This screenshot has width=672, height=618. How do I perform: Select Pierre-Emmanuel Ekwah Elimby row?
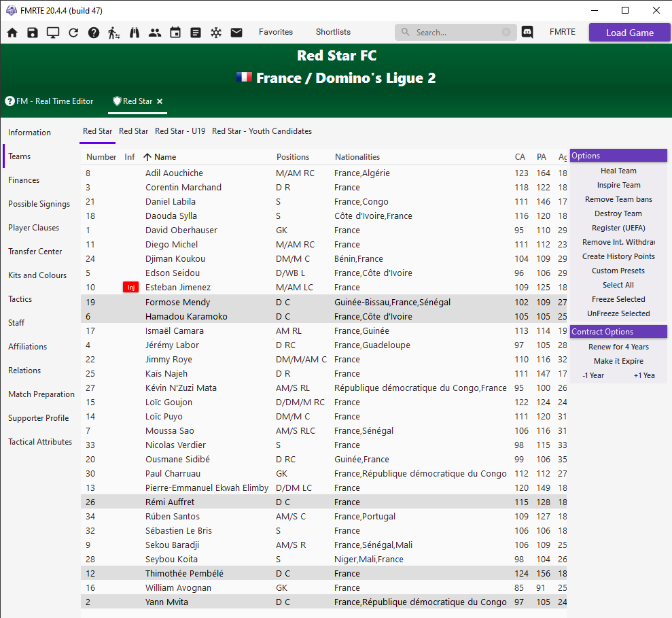point(323,487)
